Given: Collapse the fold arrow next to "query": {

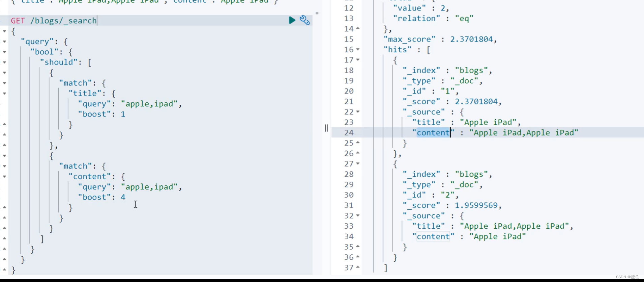Looking at the screenshot, I should coord(4,42).
